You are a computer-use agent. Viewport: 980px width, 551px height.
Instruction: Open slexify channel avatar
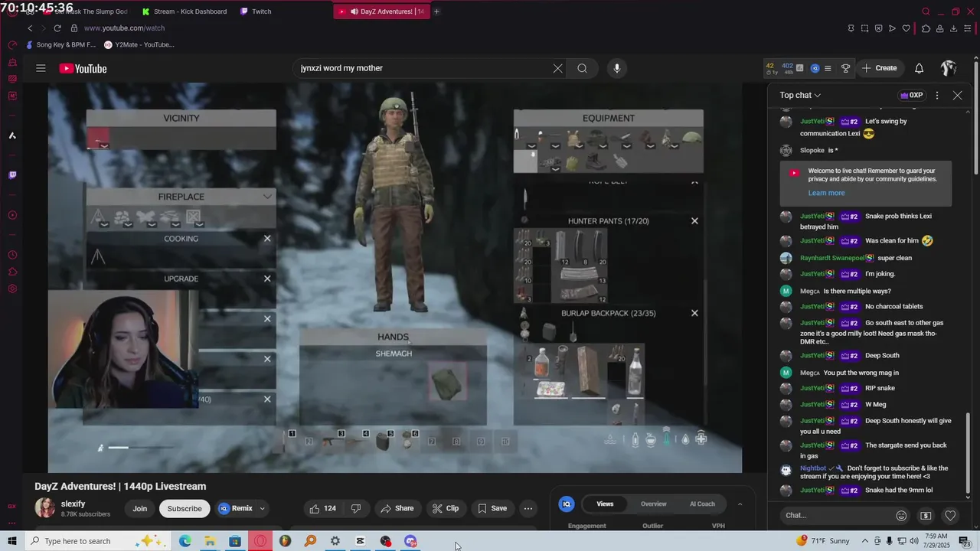45,508
